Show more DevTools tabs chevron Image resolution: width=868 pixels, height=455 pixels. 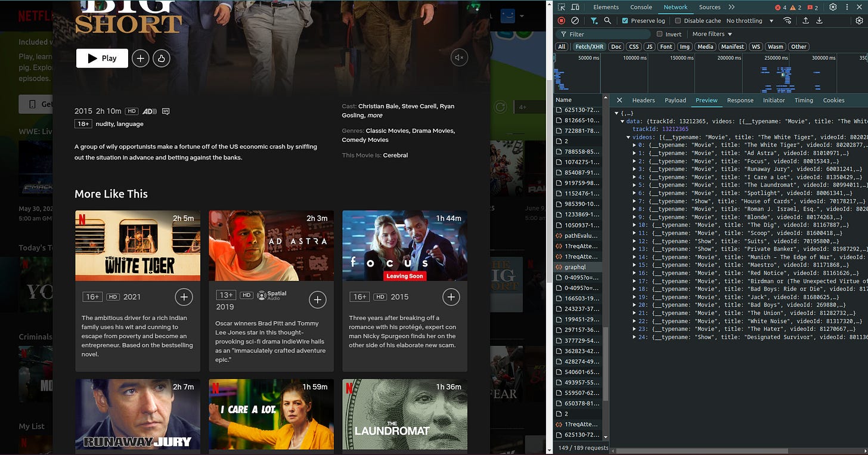(731, 7)
